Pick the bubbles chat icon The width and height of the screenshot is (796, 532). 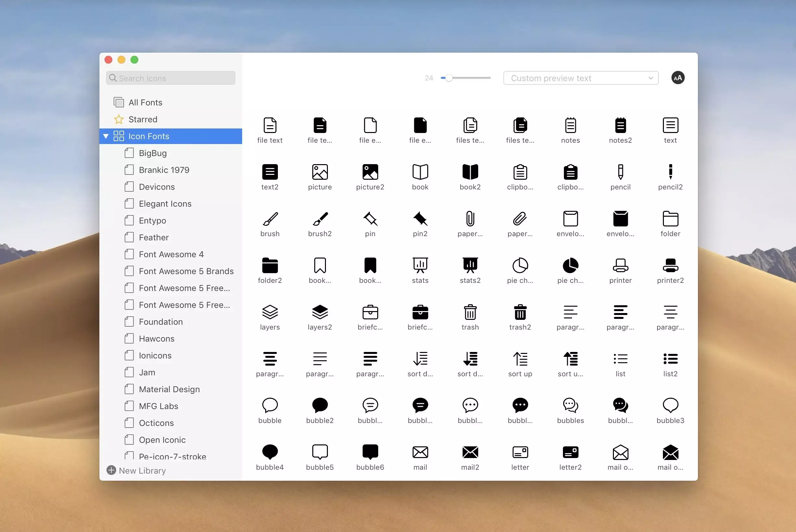570,405
